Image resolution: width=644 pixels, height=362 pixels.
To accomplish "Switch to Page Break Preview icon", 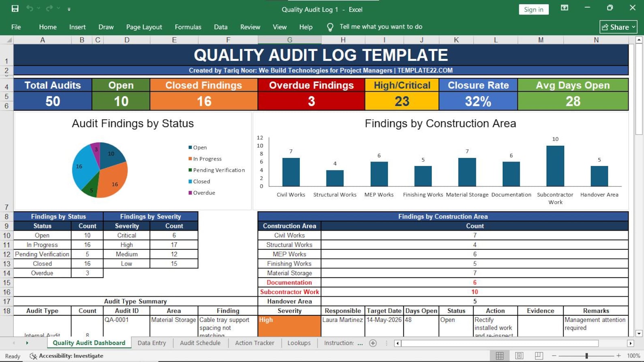I will (539, 356).
